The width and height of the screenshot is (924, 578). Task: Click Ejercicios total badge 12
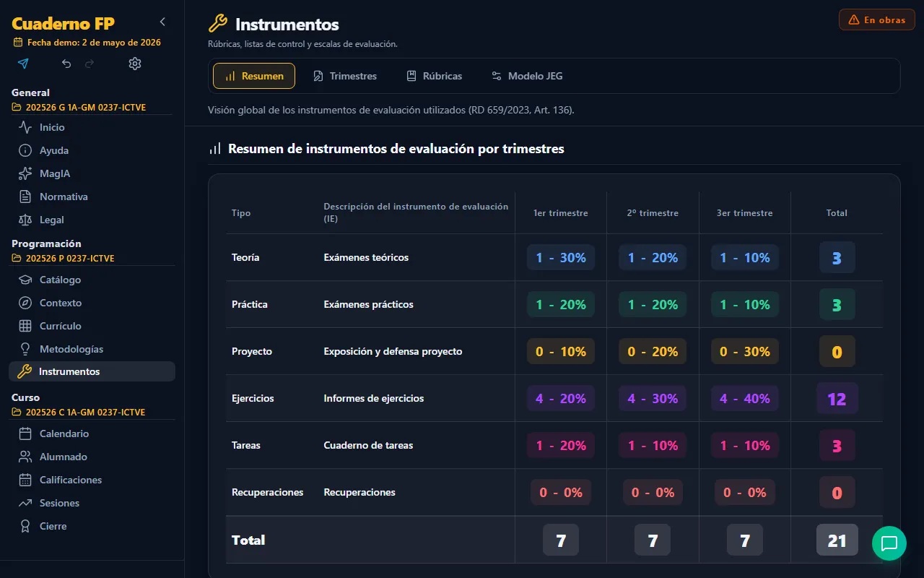(837, 398)
